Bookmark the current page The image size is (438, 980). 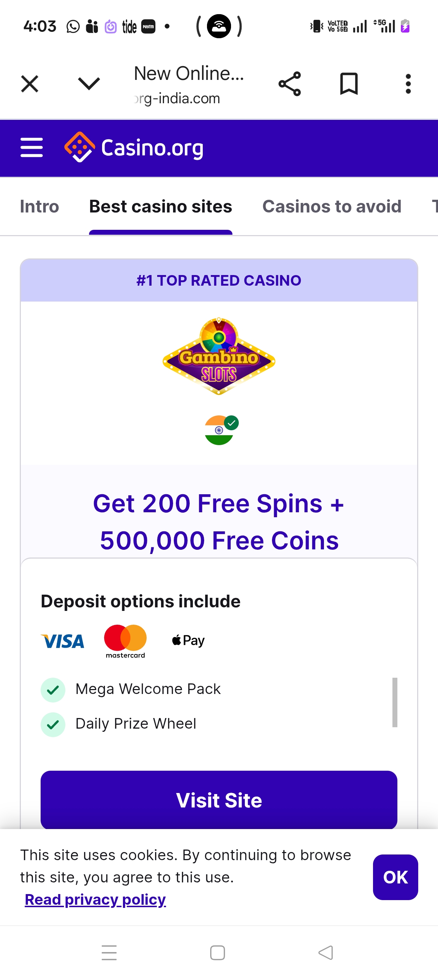349,84
